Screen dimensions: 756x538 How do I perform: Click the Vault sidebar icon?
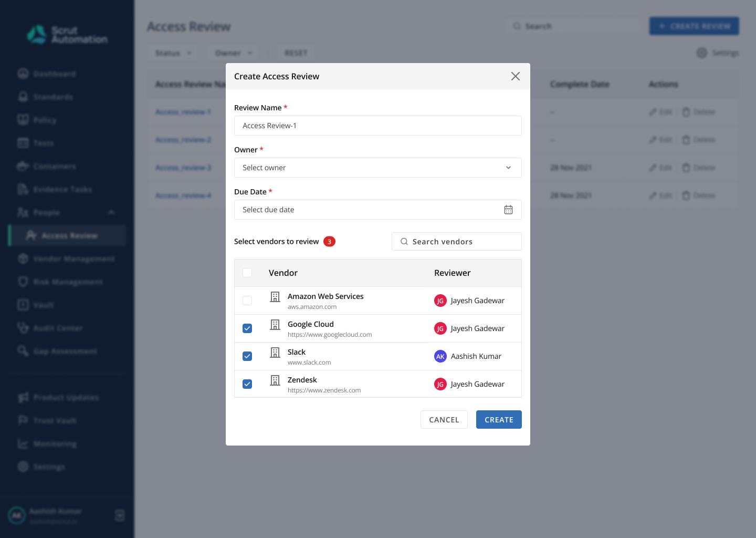[23, 305]
